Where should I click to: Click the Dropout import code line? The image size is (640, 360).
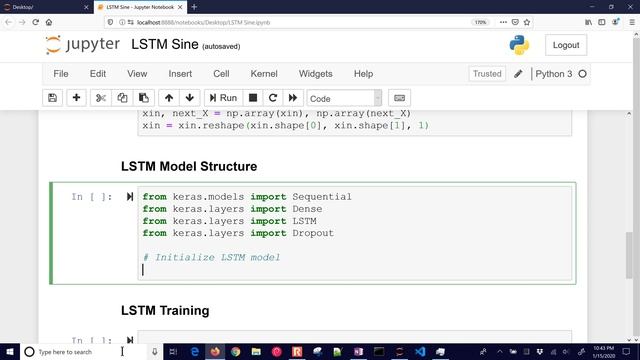click(x=238, y=233)
